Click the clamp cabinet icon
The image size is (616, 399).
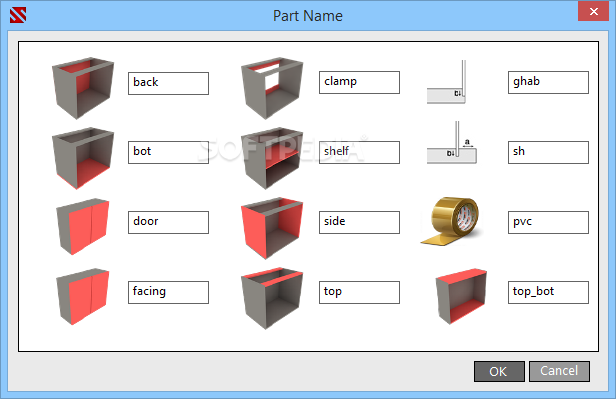point(272,88)
